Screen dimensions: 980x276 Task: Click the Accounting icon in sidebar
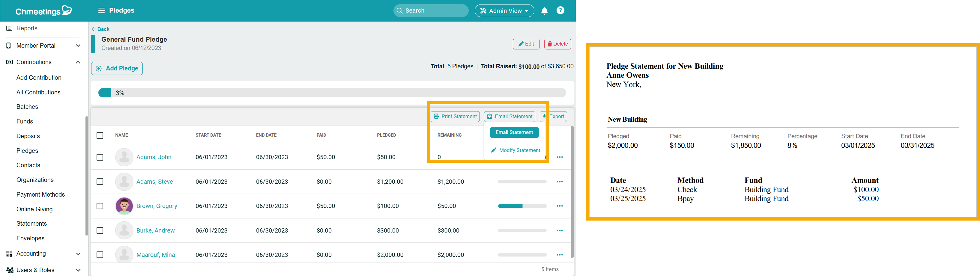coord(10,254)
